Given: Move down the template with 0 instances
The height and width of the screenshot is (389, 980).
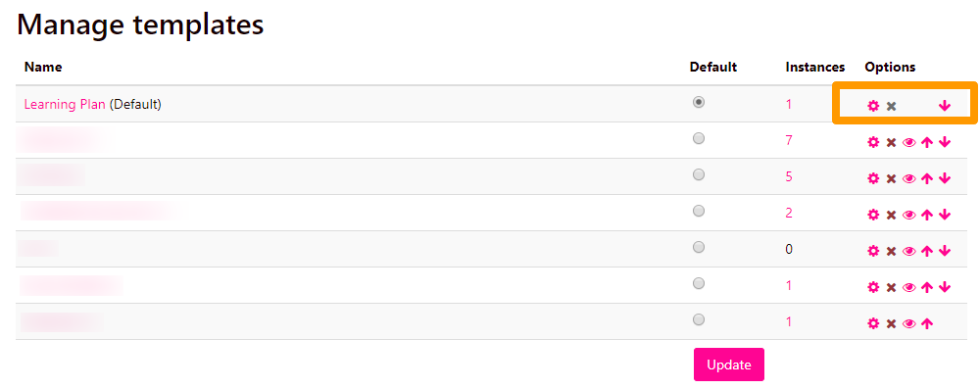Looking at the screenshot, I should pyautogui.click(x=945, y=252).
